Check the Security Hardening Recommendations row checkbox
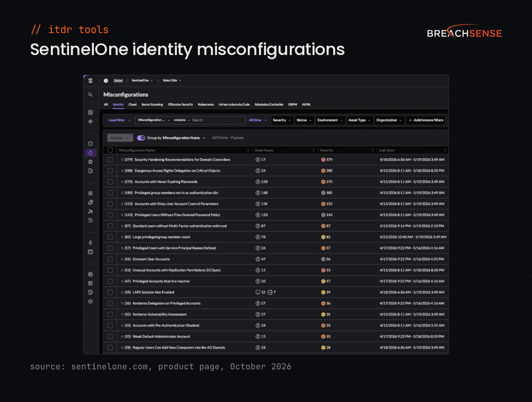 click(110, 159)
